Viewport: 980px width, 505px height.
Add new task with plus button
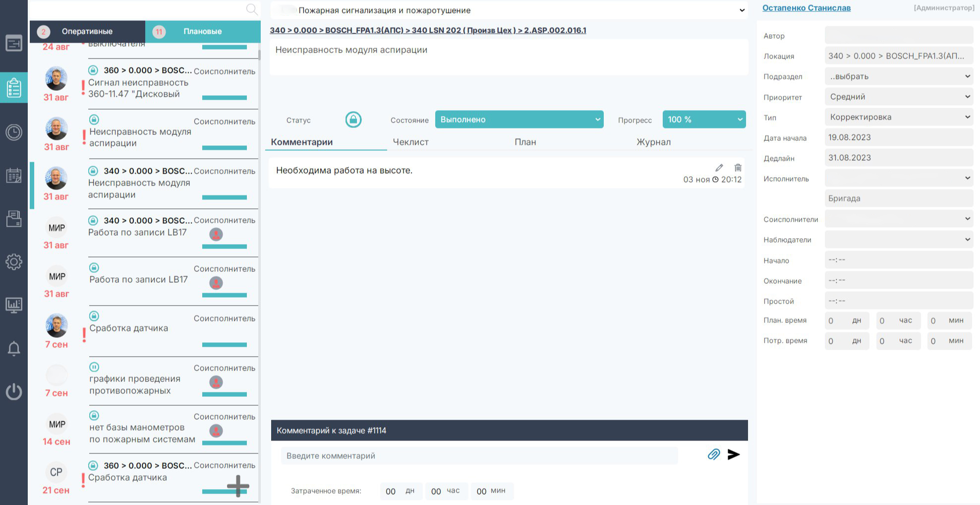(238, 486)
